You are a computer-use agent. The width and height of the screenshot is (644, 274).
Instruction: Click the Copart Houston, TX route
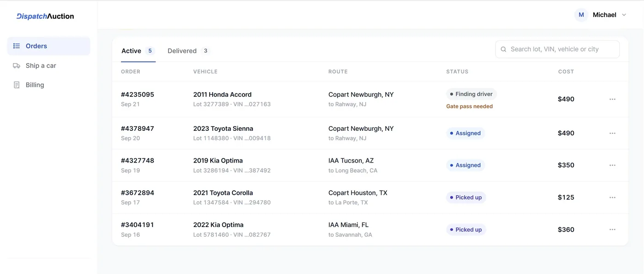(358, 193)
